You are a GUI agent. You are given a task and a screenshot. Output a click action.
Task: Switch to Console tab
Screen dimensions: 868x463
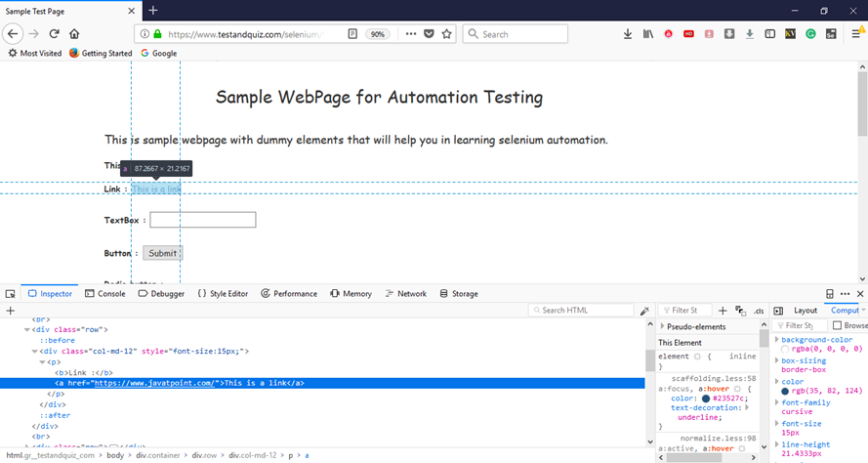[x=105, y=294]
